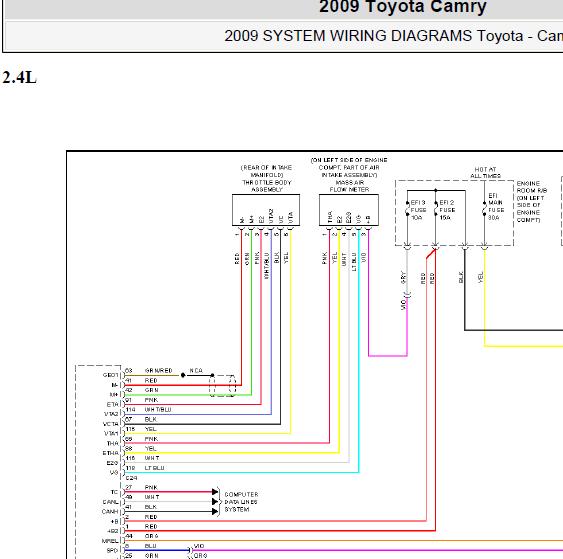Click the 'COMPUTER DATA LINES SYSTEM' reference
This screenshot has height=559, width=563.
tap(241, 502)
